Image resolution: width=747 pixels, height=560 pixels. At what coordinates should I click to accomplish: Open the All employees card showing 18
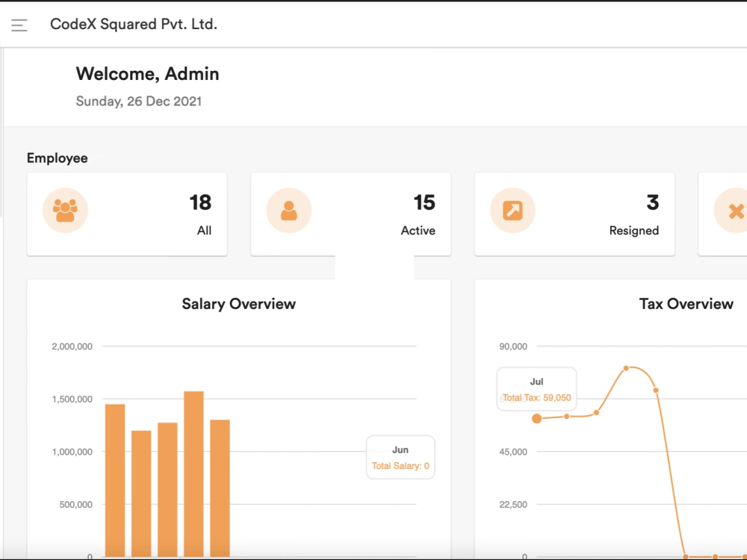[127, 214]
